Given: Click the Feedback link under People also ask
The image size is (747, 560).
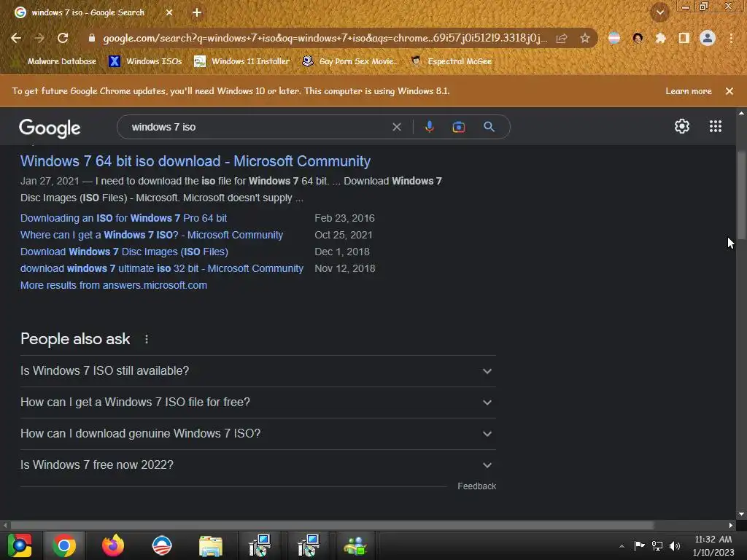Looking at the screenshot, I should tap(477, 486).
